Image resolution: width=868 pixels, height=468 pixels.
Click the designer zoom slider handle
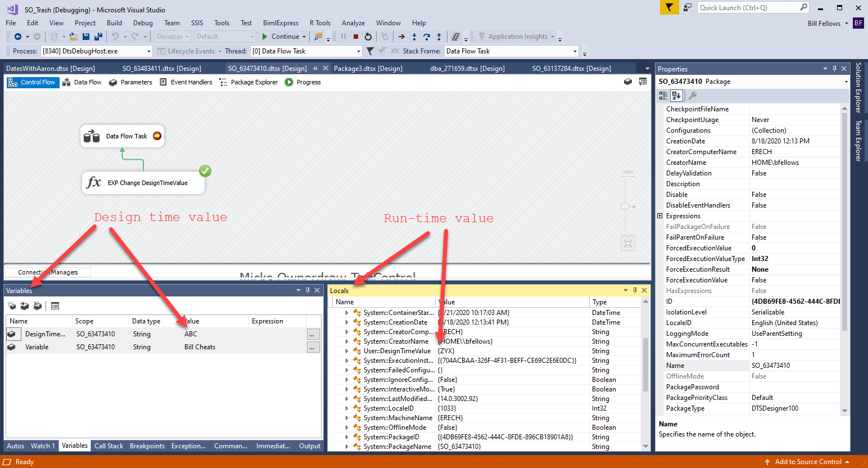tap(626, 206)
